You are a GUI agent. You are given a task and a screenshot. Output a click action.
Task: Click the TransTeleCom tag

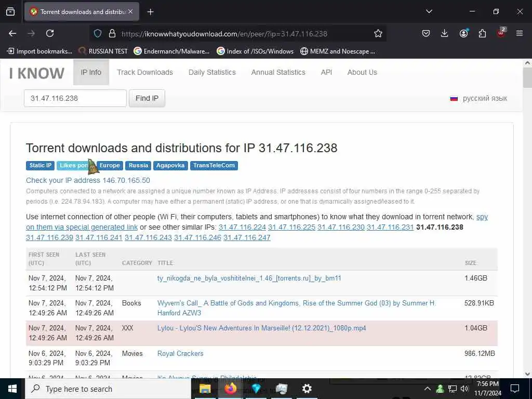point(214,165)
